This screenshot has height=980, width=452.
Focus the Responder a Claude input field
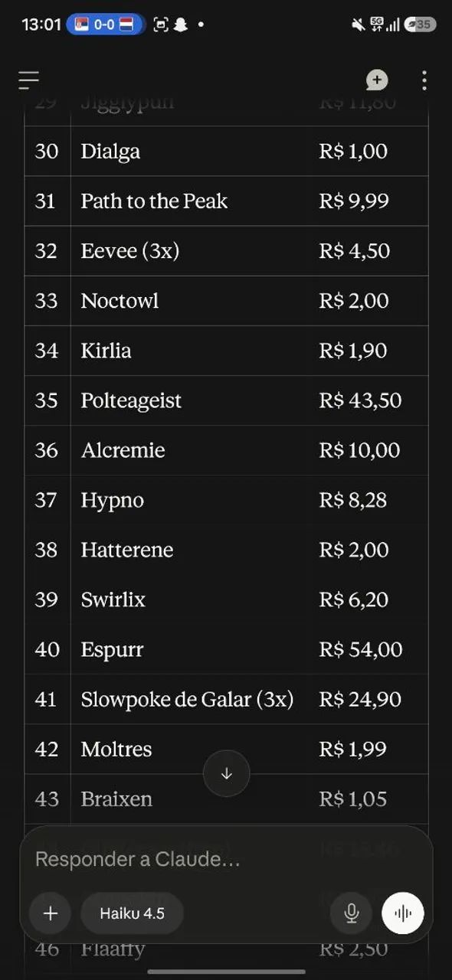pyautogui.click(x=226, y=859)
